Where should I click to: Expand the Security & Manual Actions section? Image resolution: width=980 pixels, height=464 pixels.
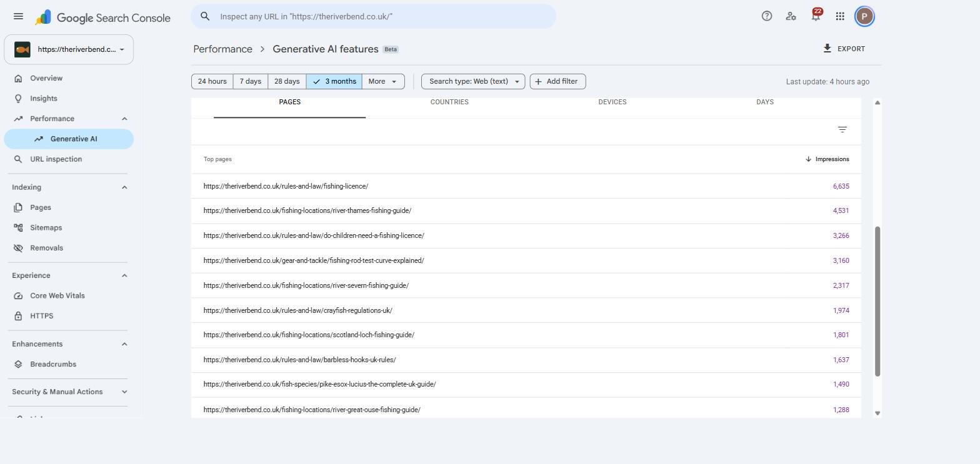(69, 392)
